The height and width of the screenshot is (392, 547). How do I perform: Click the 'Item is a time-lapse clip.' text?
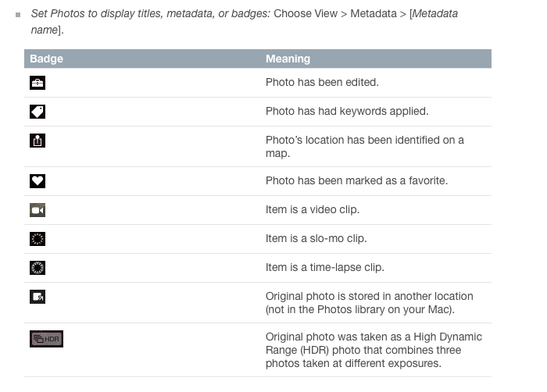[324, 267]
